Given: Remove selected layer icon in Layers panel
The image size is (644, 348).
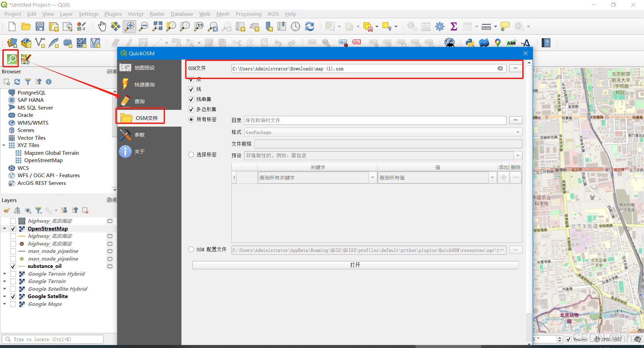Looking at the screenshot, I should 85,210.
